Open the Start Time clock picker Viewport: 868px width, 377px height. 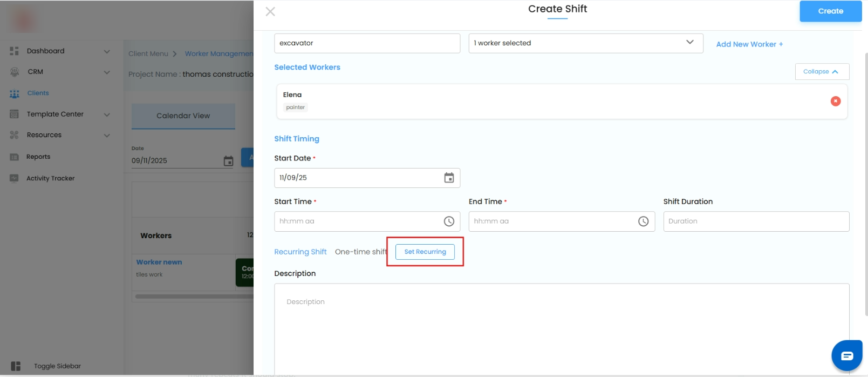(449, 221)
